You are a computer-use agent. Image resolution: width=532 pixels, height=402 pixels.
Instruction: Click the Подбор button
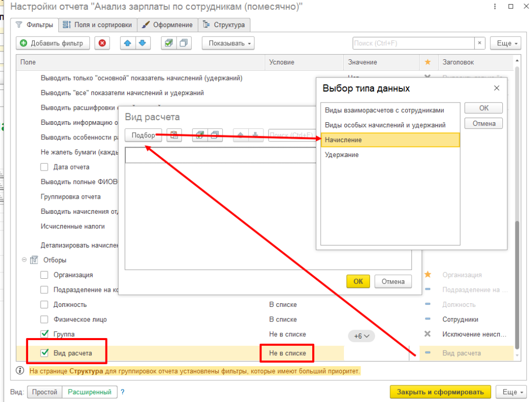(143, 135)
